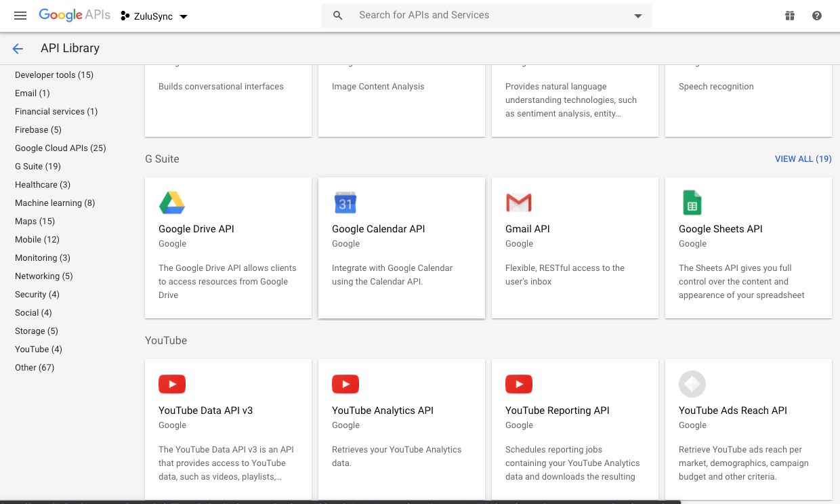
Task: Select Social (4) category
Action: click(x=33, y=313)
